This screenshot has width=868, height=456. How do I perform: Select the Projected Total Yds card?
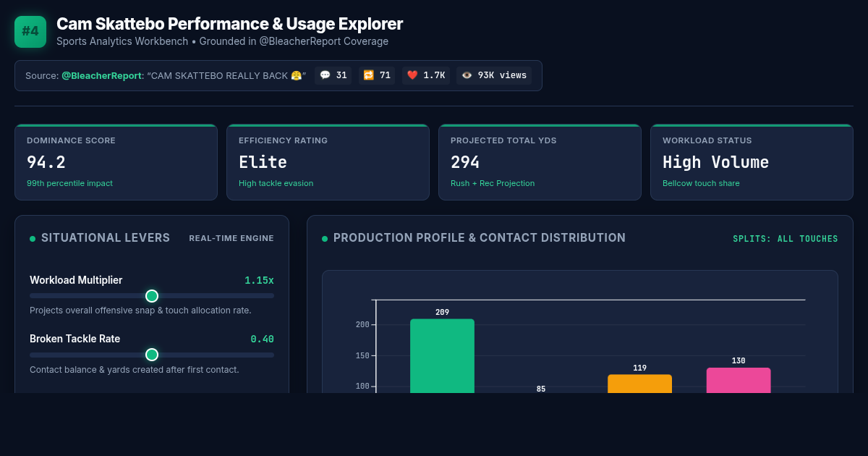(x=540, y=162)
